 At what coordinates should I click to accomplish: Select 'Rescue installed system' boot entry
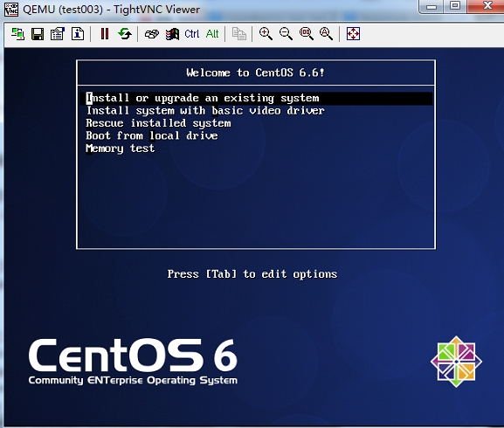158,123
